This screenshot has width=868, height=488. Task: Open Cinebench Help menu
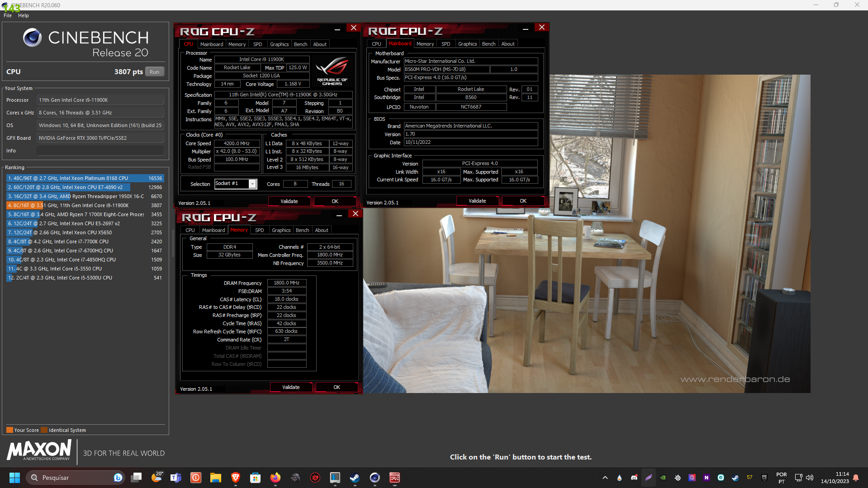[x=24, y=15]
